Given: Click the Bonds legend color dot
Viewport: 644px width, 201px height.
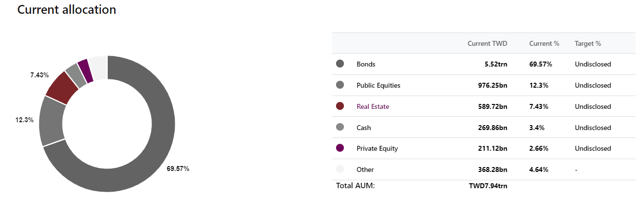Looking at the screenshot, I should click(x=340, y=64).
